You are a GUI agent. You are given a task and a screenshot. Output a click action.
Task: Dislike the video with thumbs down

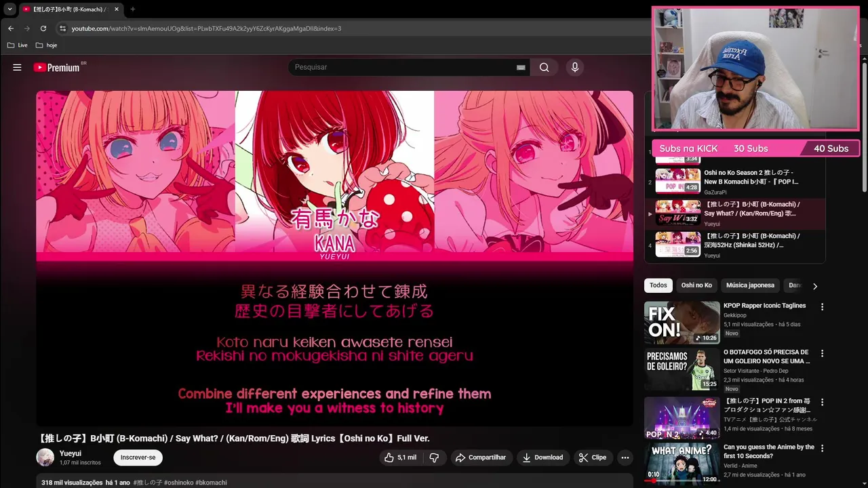[x=434, y=457]
